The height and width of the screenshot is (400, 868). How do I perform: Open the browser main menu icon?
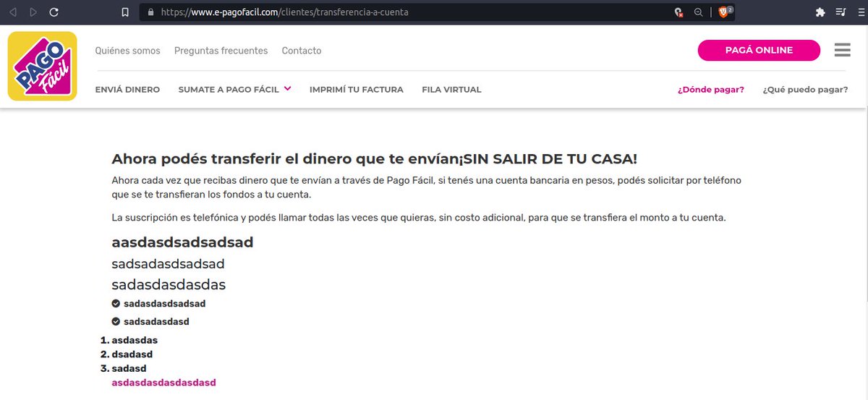point(859,12)
